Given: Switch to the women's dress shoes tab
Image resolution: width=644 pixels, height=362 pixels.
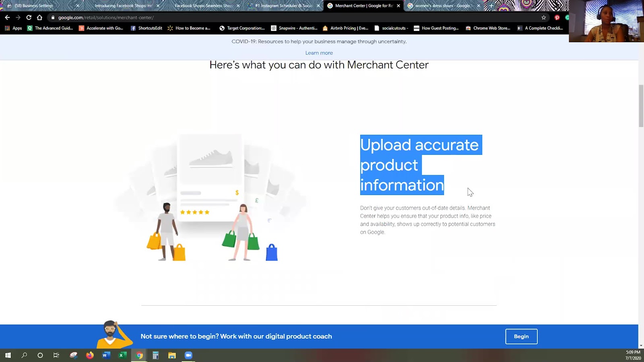Looking at the screenshot, I should point(444,6).
